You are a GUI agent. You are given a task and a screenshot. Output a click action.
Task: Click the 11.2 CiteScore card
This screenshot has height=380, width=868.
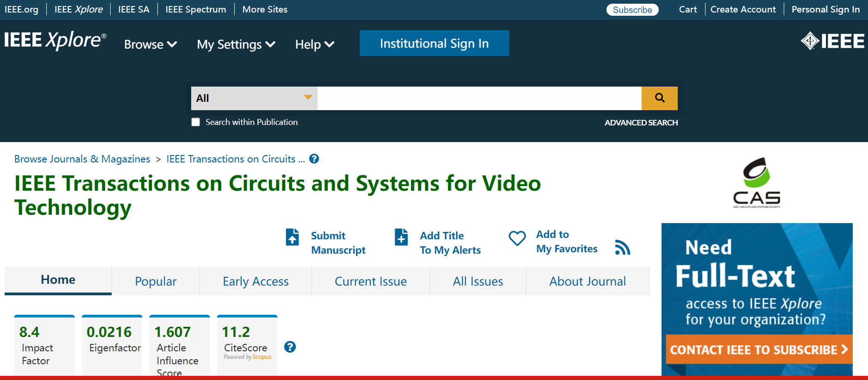[x=247, y=346]
